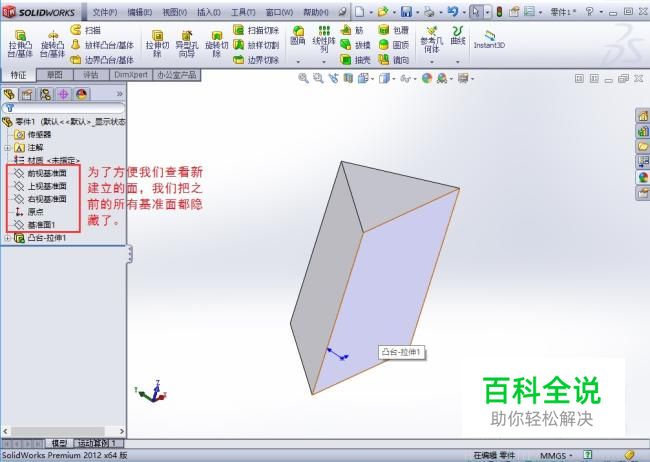Choose the 筋 rib tool

click(x=352, y=30)
